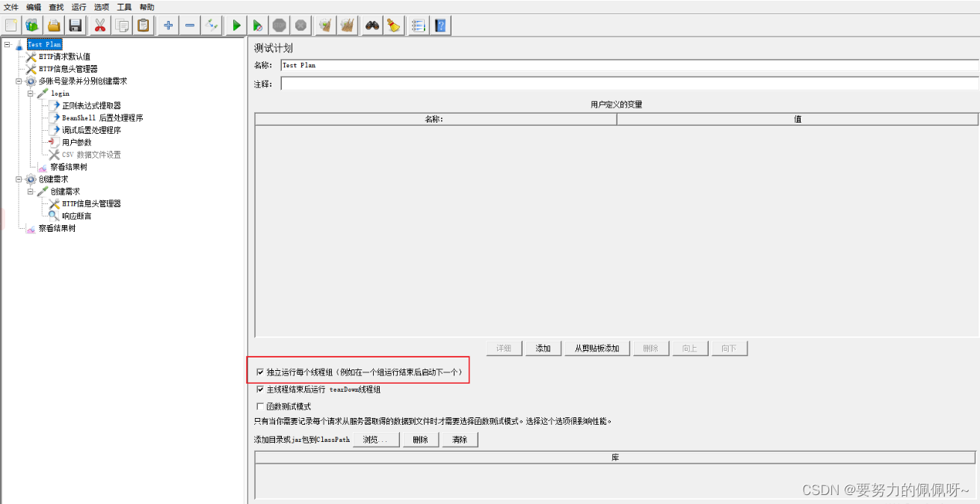The width and height of the screenshot is (980, 504).
Task: Click the Cut scissors icon
Action: (99, 25)
